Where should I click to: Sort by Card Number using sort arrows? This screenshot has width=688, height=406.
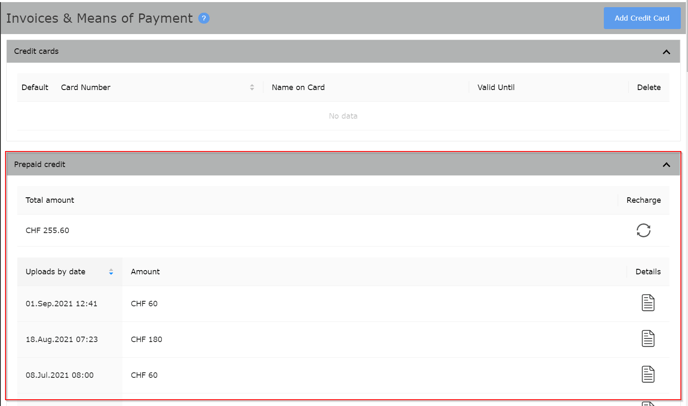pyautogui.click(x=252, y=88)
